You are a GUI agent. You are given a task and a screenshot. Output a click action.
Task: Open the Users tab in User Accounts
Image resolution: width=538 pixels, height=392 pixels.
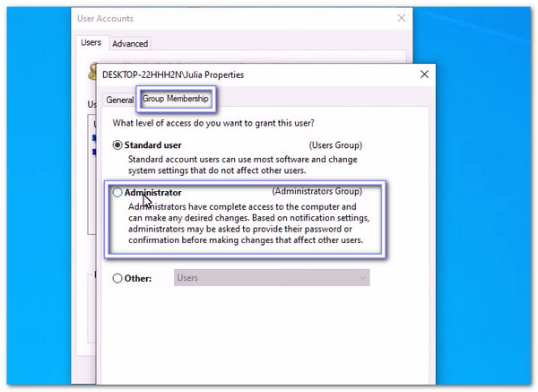[x=91, y=42]
